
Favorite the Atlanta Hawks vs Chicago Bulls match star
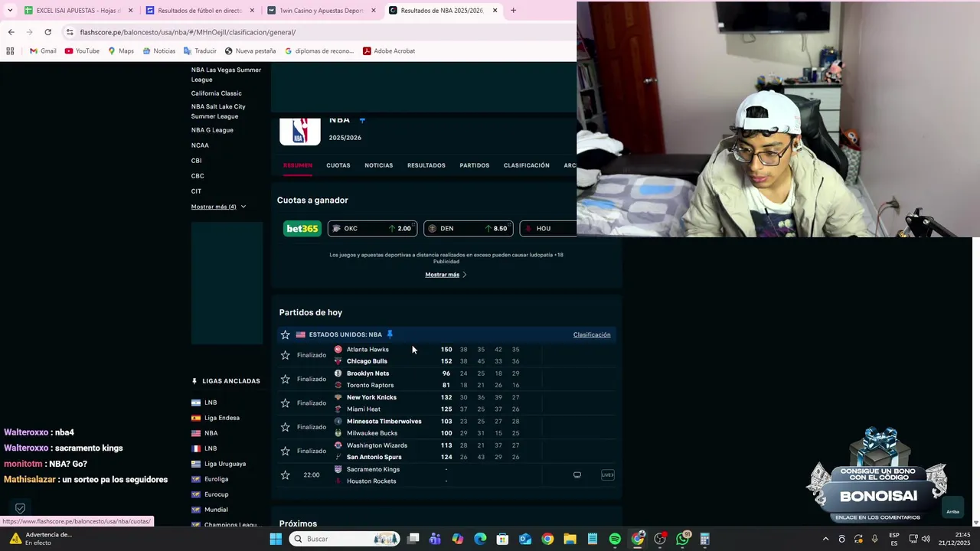tap(285, 355)
